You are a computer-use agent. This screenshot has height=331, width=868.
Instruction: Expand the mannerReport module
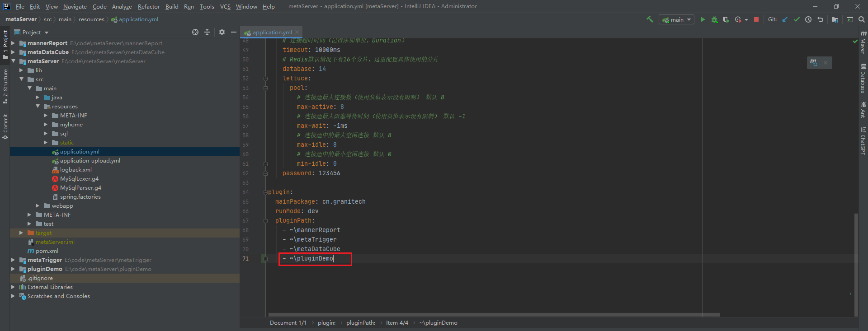[x=13, y=43]
